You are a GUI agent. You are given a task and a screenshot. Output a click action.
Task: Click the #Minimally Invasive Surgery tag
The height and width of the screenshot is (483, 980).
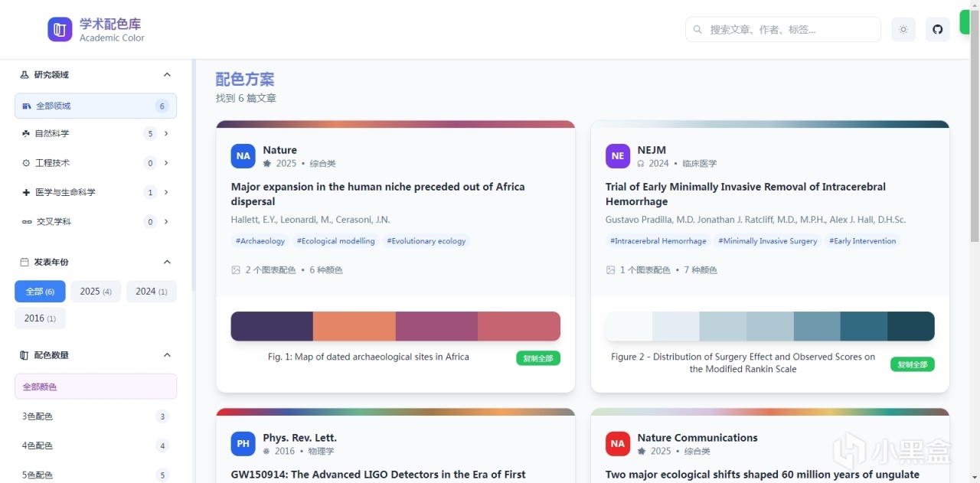[x=768, y=241]
